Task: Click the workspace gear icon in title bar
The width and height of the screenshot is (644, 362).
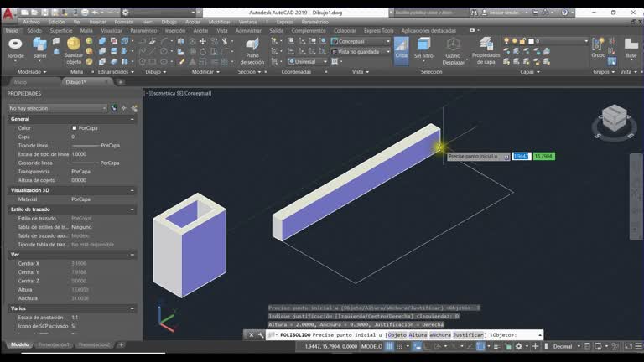Action: pos(126,13)
